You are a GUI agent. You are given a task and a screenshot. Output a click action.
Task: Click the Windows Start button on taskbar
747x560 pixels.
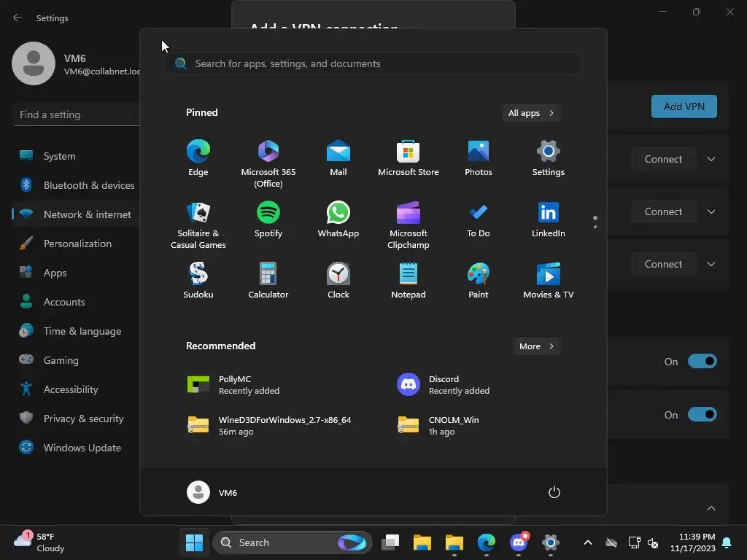pos(194,542)
